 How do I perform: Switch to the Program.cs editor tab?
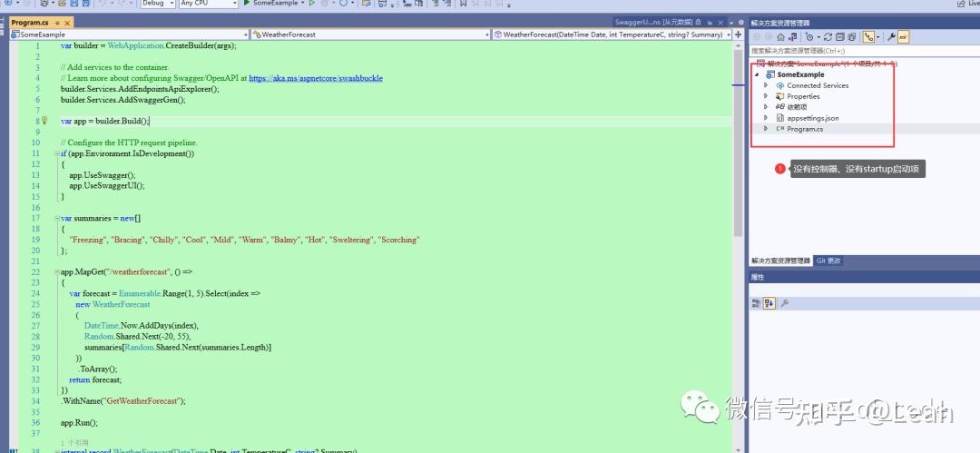coord(30,23)
